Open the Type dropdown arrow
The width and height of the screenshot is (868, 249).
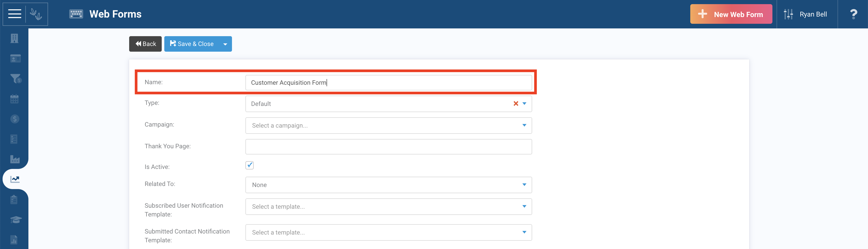524,104
